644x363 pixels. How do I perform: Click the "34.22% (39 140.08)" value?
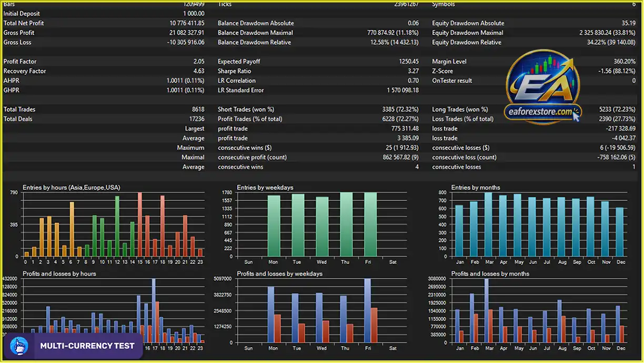click(x=611, y=42)
